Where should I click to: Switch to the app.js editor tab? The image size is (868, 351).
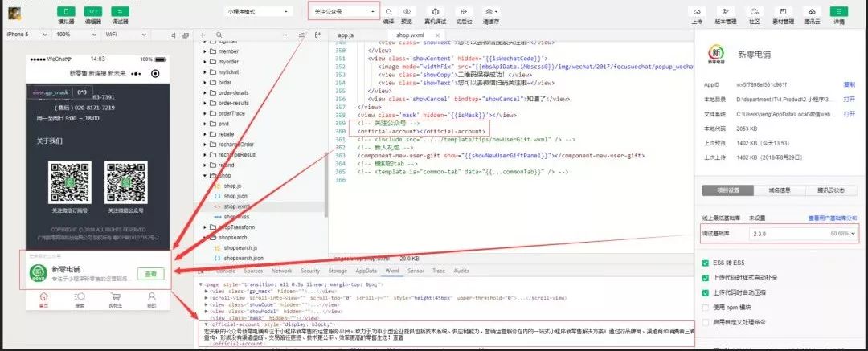pos(346,35)
